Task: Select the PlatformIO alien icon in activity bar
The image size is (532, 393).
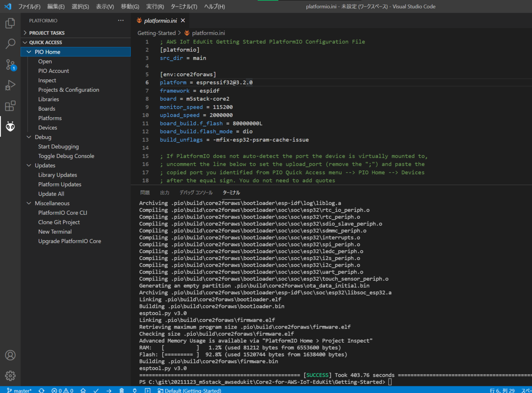Action: (10, 127)
